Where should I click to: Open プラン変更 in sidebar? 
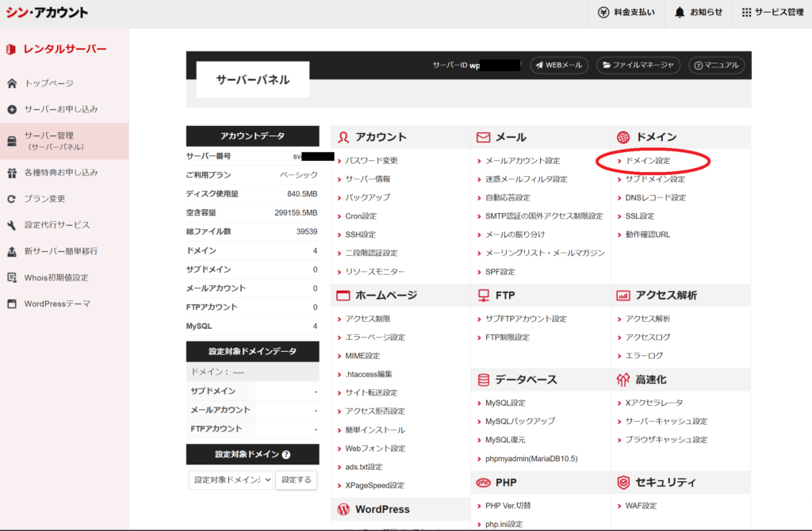pos(44,199)
